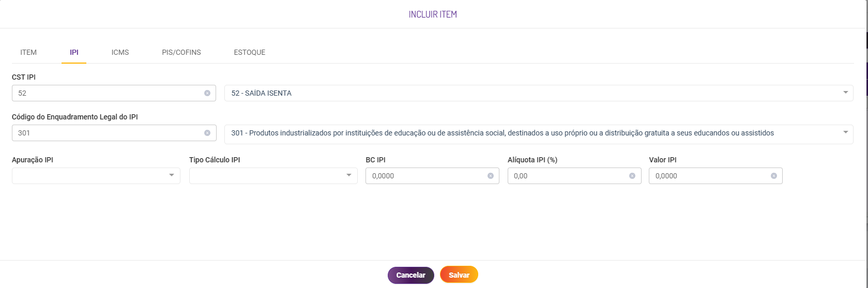Switch to the ICMS tab
This screenshot has width=868, height=288.
coord(120,52)
